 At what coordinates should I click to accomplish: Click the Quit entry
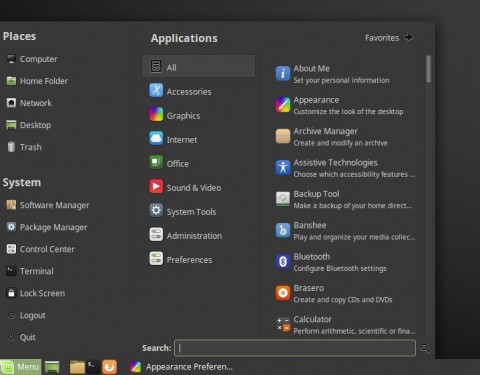point(22,337)
